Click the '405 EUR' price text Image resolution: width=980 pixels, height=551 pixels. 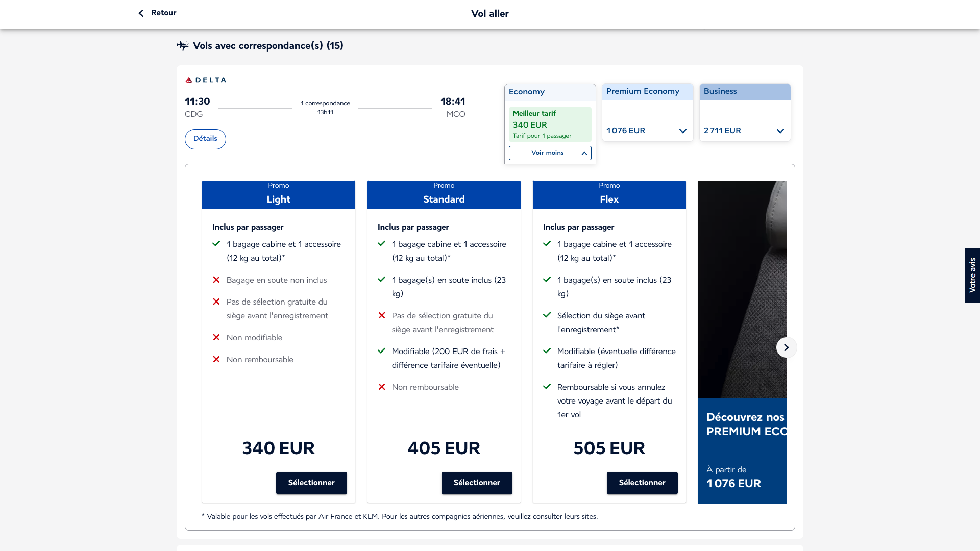[x=444, y=448]
